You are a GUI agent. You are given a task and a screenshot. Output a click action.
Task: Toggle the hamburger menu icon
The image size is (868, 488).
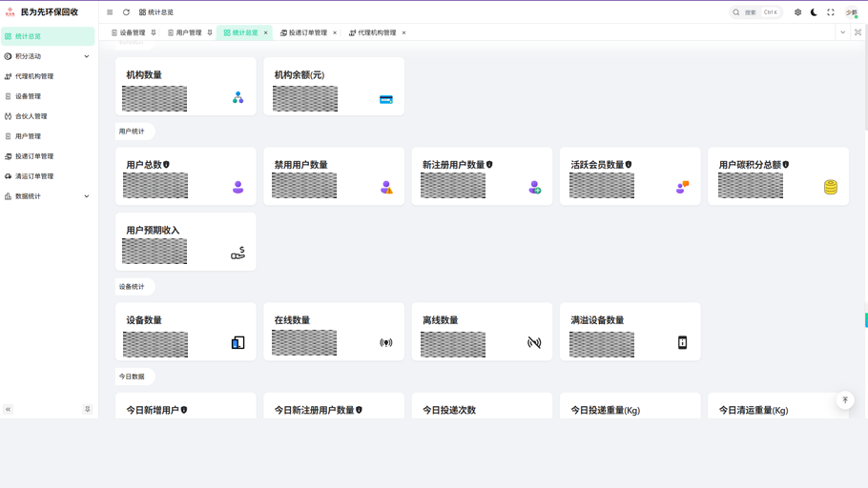[x=110, y=12]
